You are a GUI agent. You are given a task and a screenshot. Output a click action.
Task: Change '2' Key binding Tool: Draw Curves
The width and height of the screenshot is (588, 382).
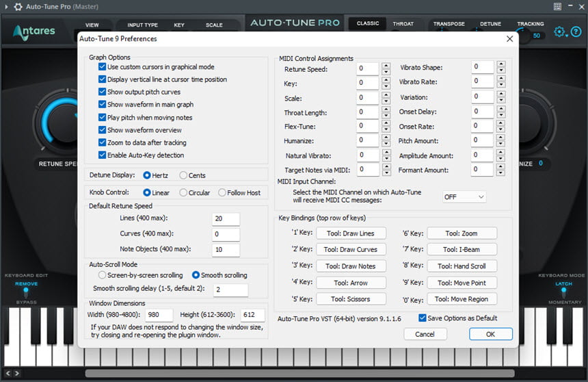[x=351, y=249]
